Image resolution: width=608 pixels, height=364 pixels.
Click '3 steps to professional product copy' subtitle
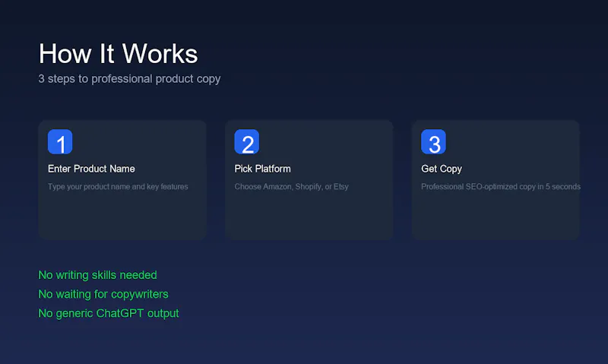pos(129,79)
